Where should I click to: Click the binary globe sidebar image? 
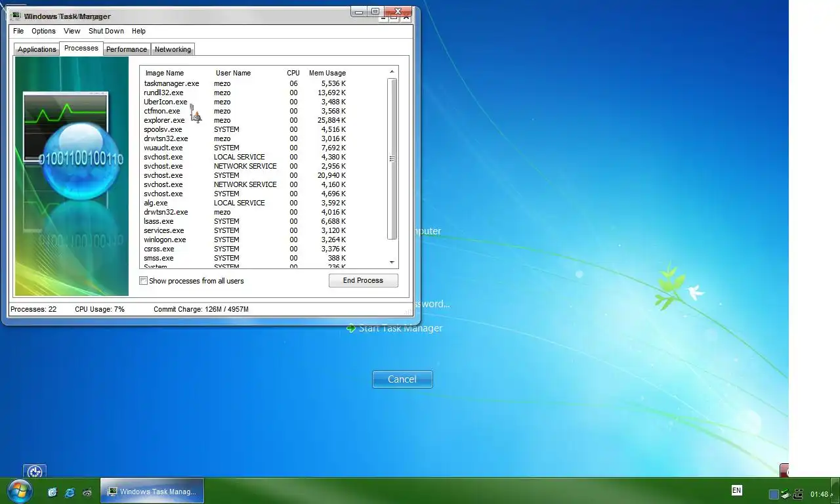click(72, 176)
